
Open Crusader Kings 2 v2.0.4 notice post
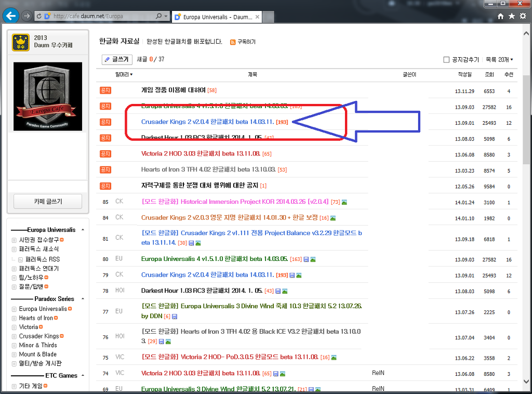click(x=208, y=122)
